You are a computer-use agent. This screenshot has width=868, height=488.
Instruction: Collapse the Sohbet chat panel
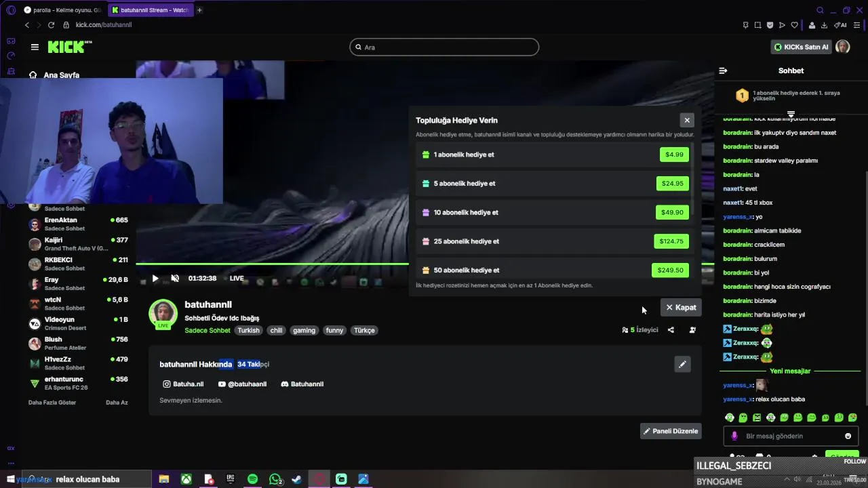(x=723, y=70)
